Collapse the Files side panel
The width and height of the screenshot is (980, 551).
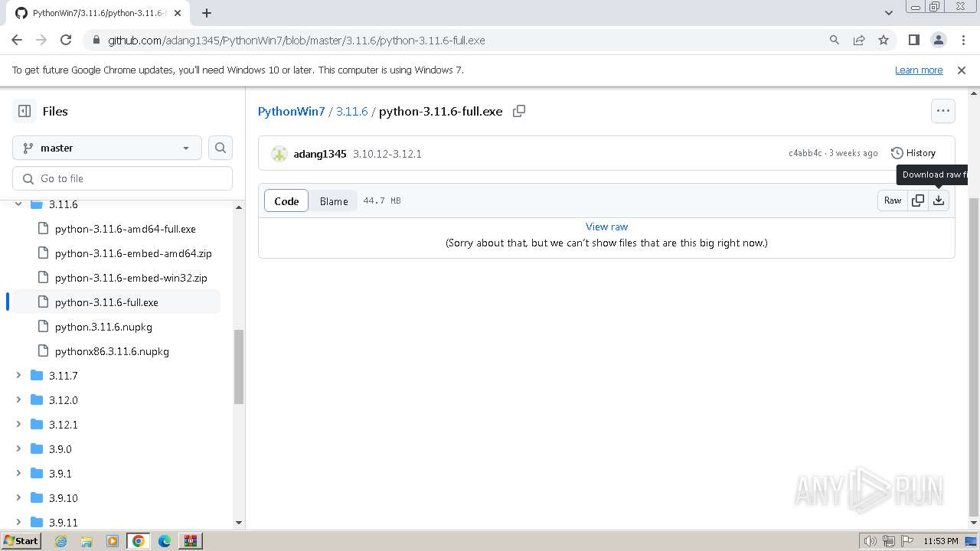pos(24,111)
